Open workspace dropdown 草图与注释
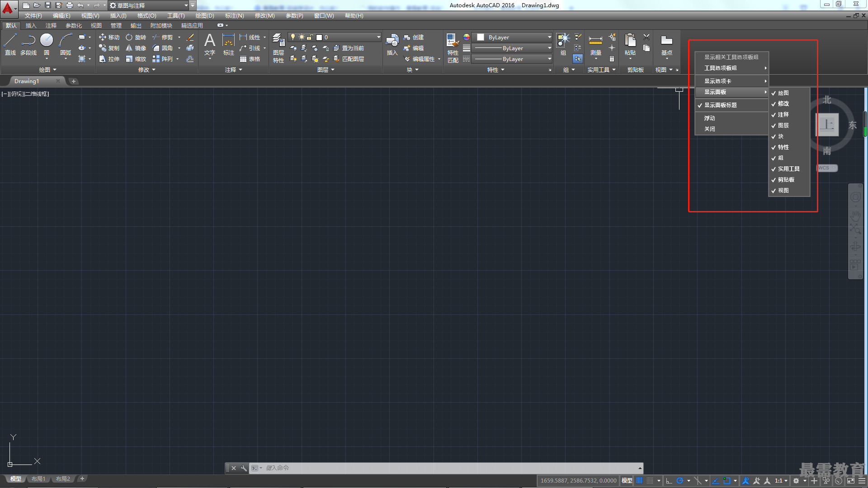This screenshot has width=868, height=488. point(149,5)
